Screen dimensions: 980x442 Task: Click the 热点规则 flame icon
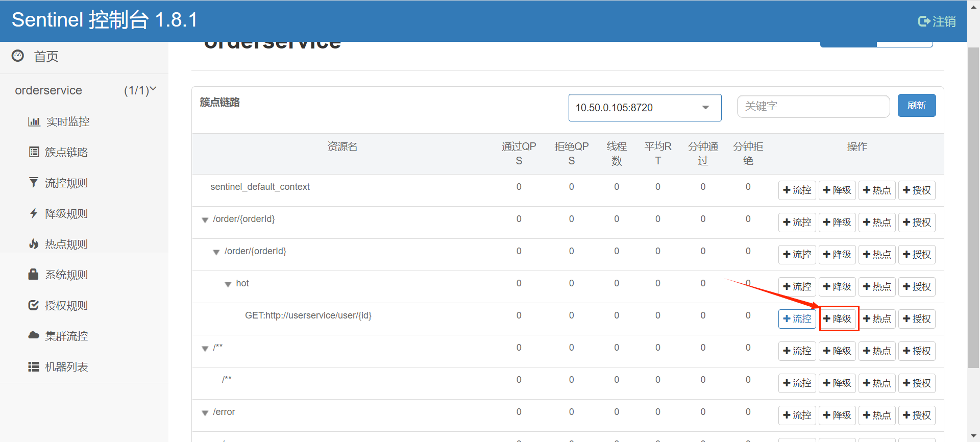(34, 243)
